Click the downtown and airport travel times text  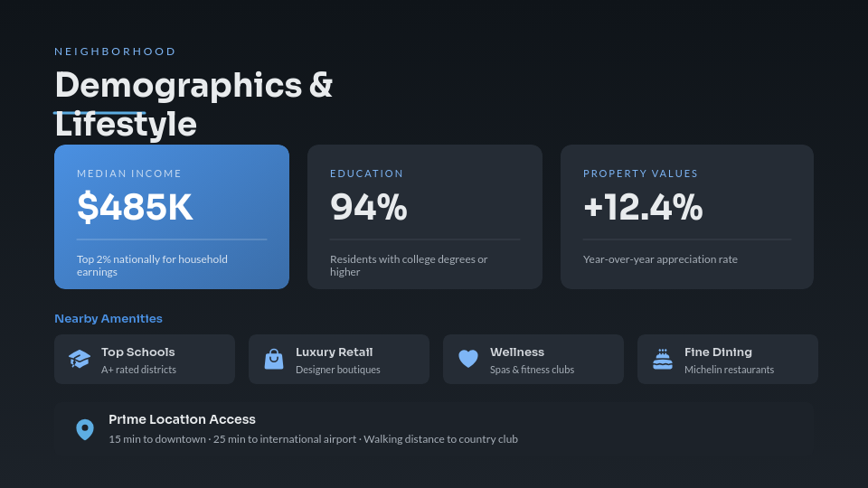coord(313,439)
